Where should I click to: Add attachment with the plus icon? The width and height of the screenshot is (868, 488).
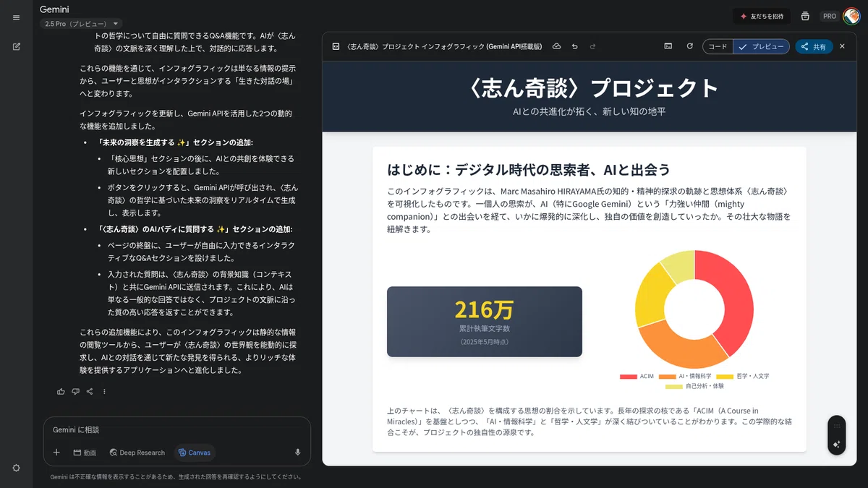click(56, 453)
